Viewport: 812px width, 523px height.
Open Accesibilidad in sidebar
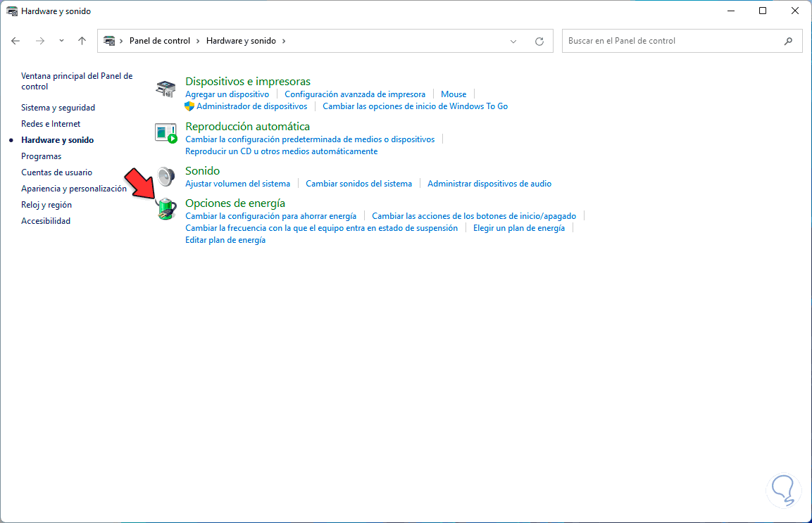[x=46, y=221]
